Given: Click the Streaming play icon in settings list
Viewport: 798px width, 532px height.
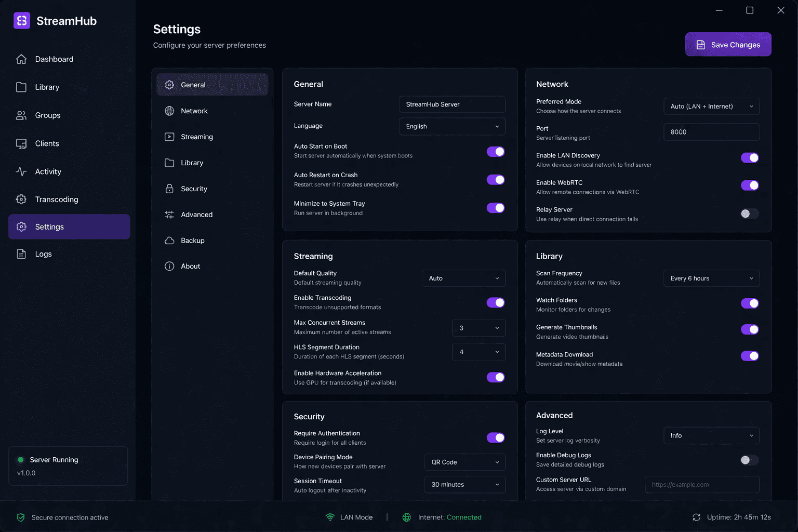Looking at the screenshot, I should tap(169, 137).
